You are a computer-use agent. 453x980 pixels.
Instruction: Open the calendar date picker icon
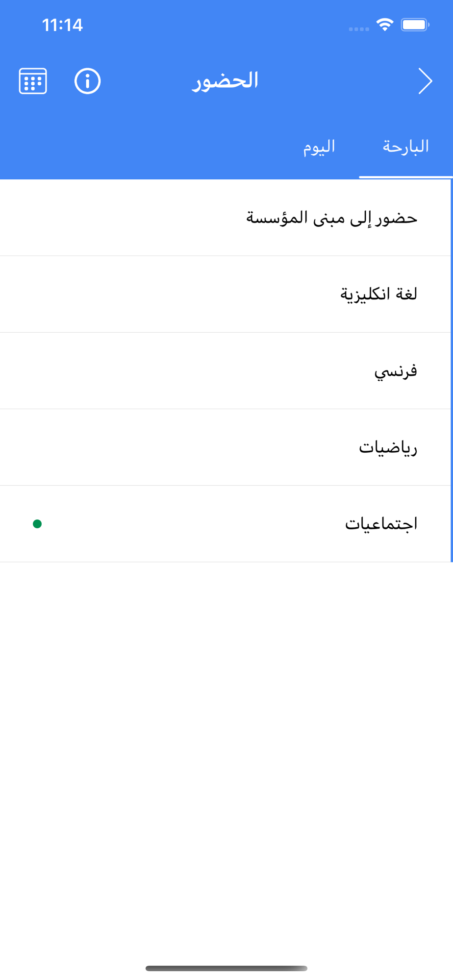33,81
